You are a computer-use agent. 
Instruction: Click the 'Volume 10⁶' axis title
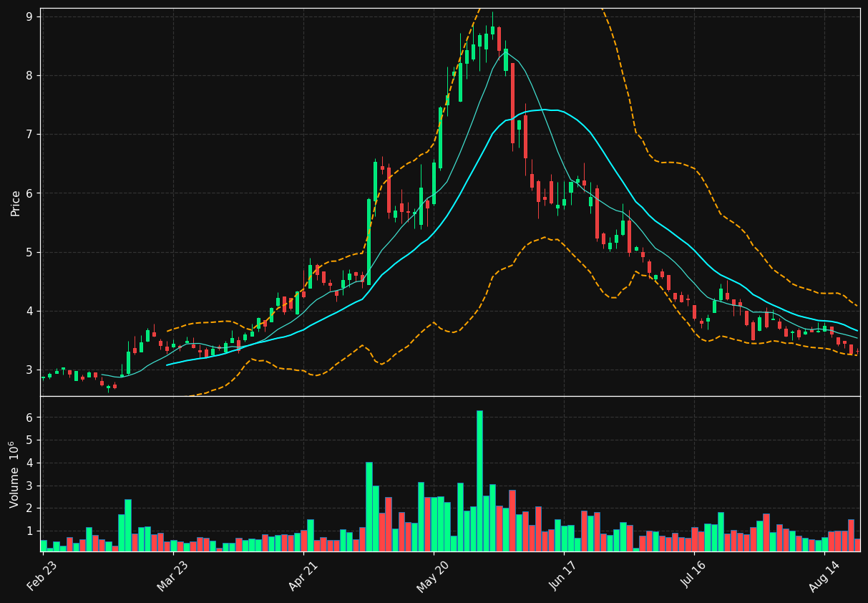click(14, 474)
